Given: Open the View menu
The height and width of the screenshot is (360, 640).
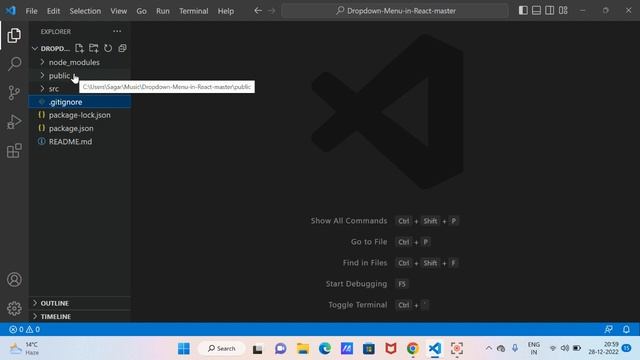Looking at the screenshot, I should tap(118, 11).
